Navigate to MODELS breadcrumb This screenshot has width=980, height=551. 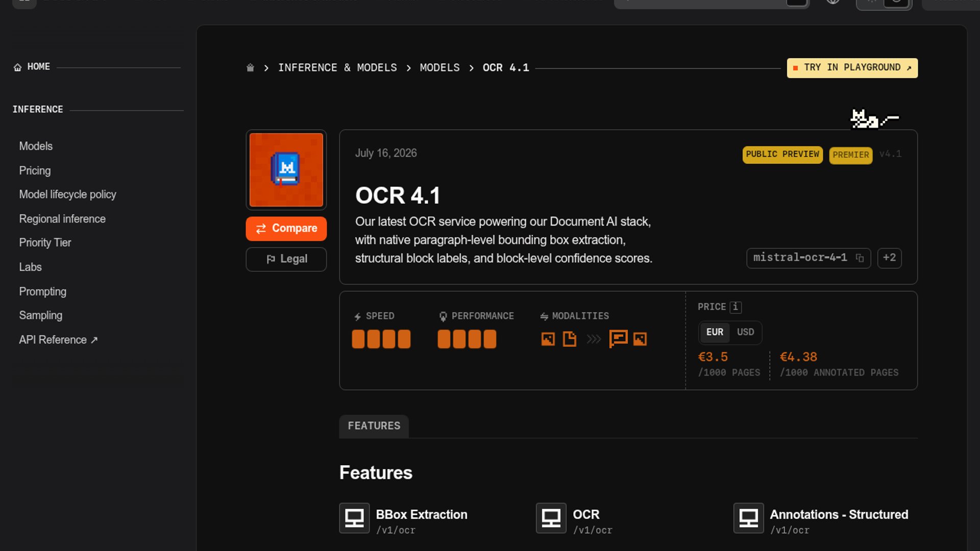tap(440, 68)
